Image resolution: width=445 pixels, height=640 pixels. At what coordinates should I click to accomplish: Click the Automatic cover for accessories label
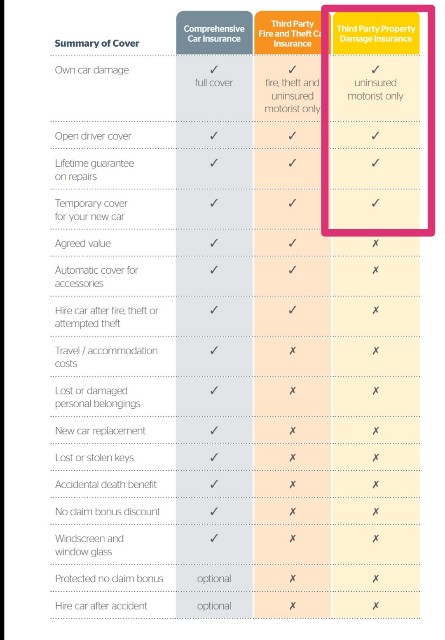(x=96, y=277)
